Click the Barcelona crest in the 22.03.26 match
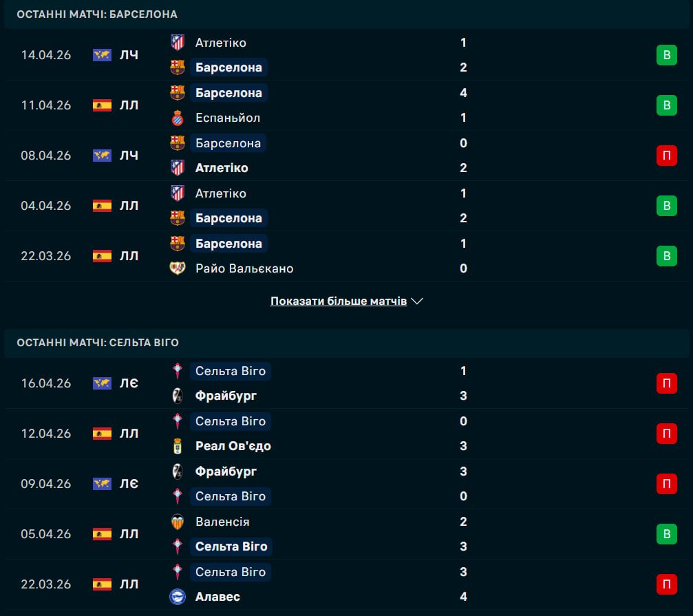The image size is (693, 616). (x=178, y=244)
